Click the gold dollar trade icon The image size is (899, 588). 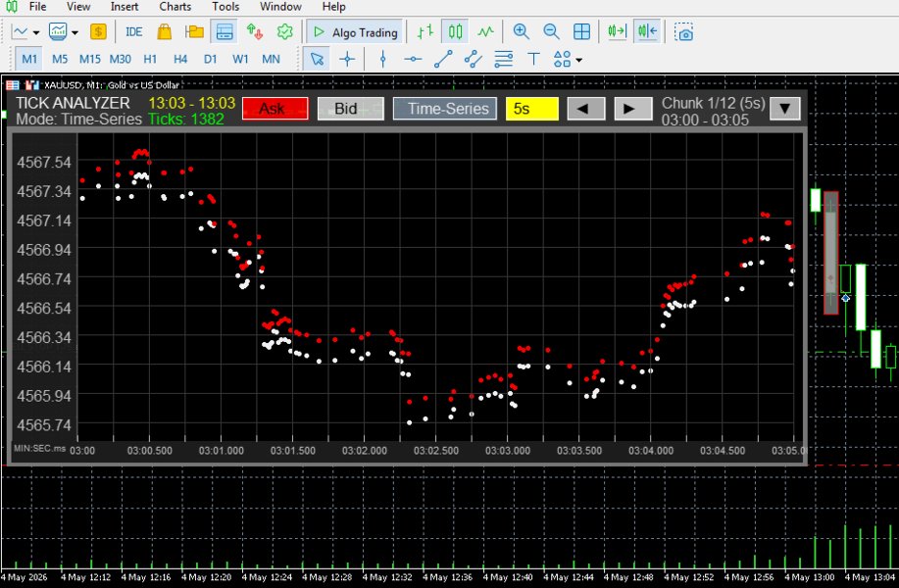99,32
